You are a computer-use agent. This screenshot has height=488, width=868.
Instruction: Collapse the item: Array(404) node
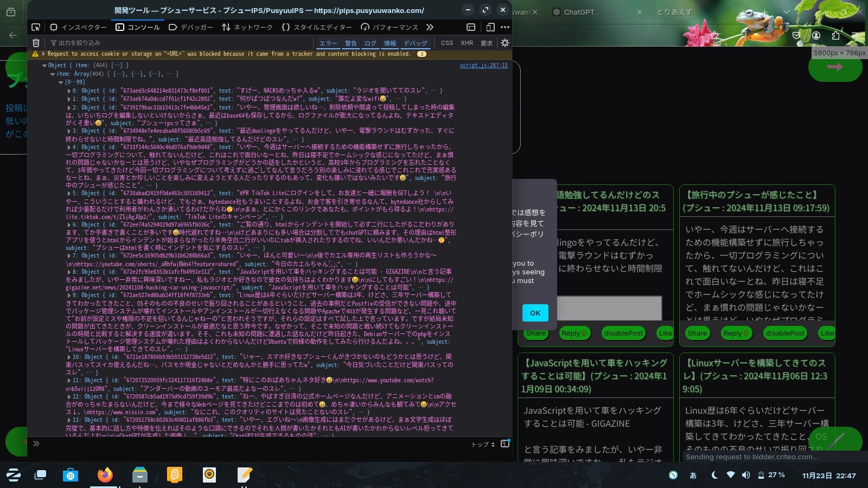tap(53, 74)
